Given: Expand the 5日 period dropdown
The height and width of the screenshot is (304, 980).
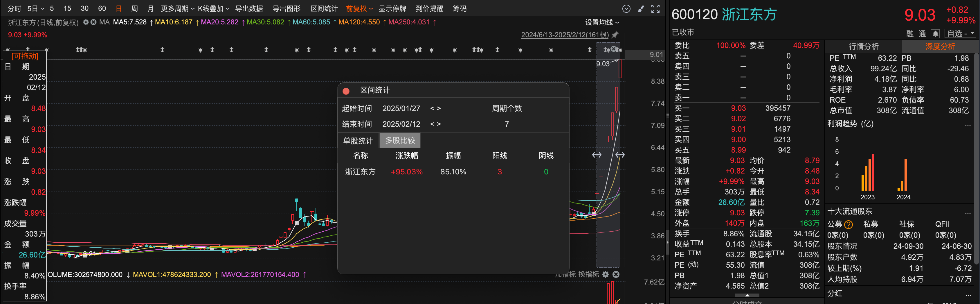Looking at the screenshot, I should pyautogui.click(x=35, y=8).
